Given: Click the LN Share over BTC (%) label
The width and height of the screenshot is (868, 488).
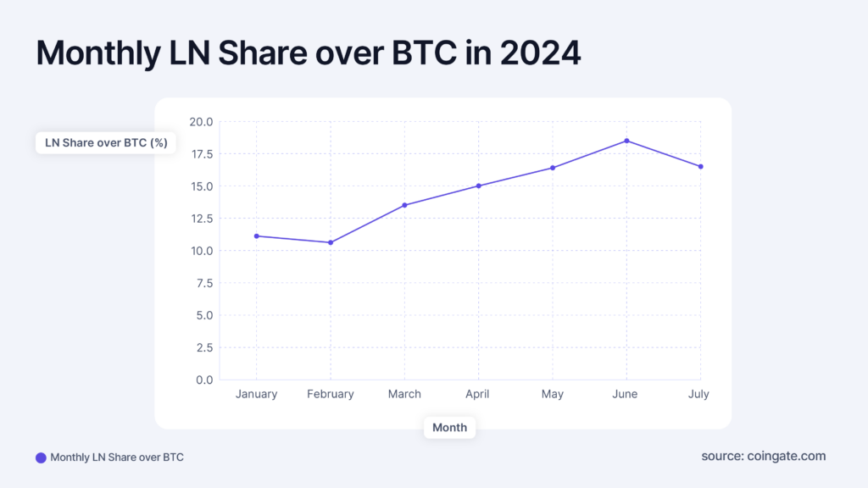Looking at the screenshot, I should pos(106,142).
